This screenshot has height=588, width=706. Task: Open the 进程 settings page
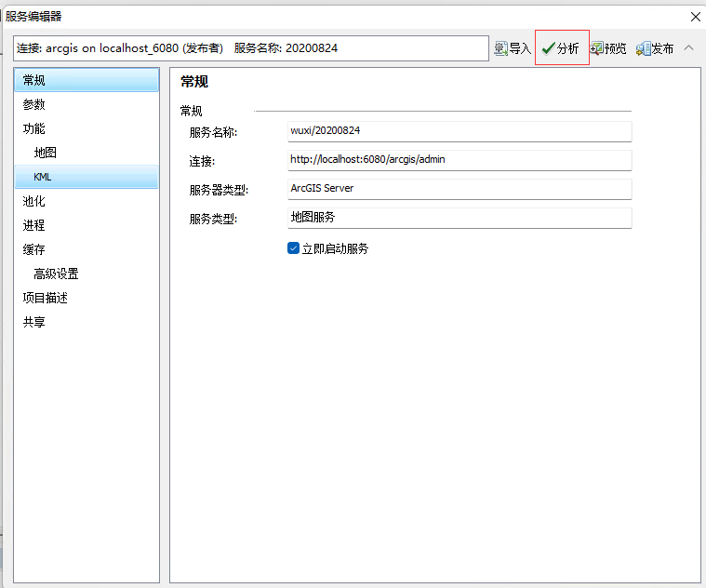tap(34, 226)
